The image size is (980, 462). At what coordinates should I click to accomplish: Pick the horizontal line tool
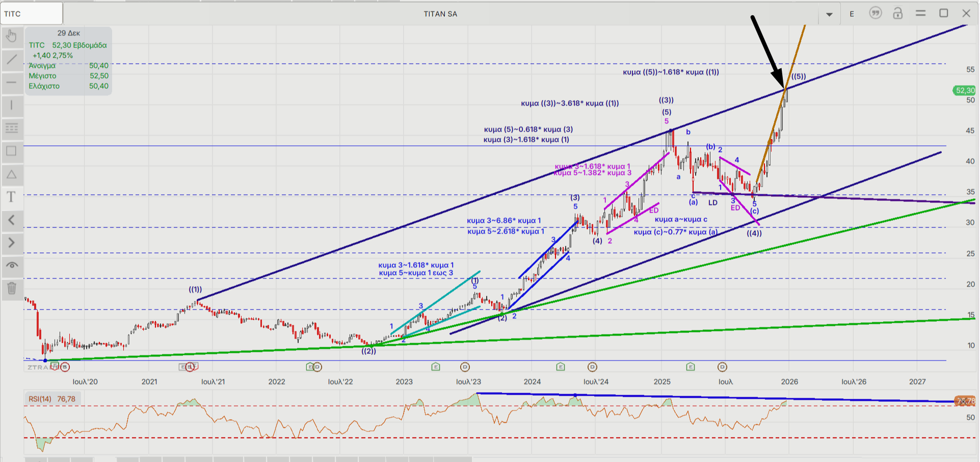(x=12, y=83)
